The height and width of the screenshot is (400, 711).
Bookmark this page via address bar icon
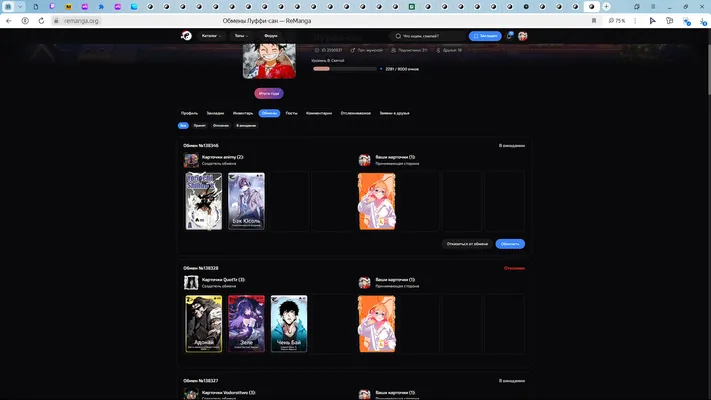pyautogui.click(x=594, y=21)
